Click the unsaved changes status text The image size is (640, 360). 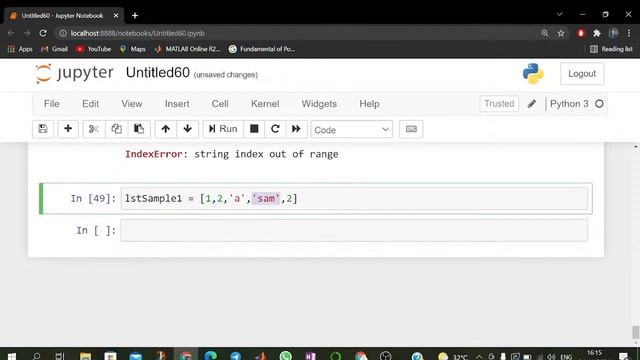pyautogui.click(x=226, y=75)
